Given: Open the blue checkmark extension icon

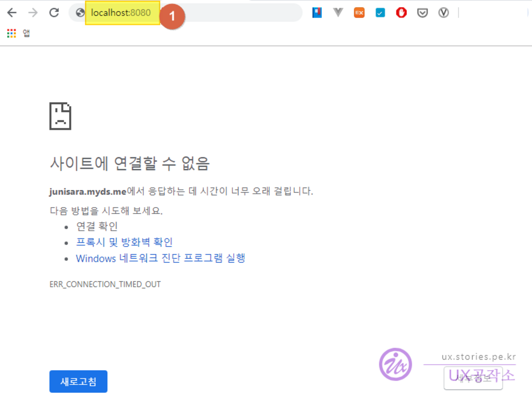Looking at the screenshot, I should click(380, 13).
